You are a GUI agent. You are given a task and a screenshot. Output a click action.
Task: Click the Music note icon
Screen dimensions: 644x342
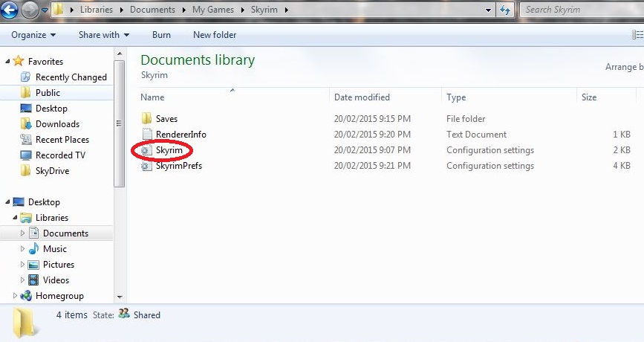[33, 248]
